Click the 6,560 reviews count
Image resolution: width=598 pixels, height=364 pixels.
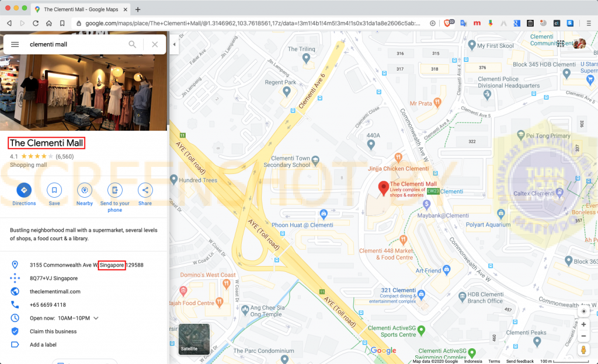tap(65, 156)
